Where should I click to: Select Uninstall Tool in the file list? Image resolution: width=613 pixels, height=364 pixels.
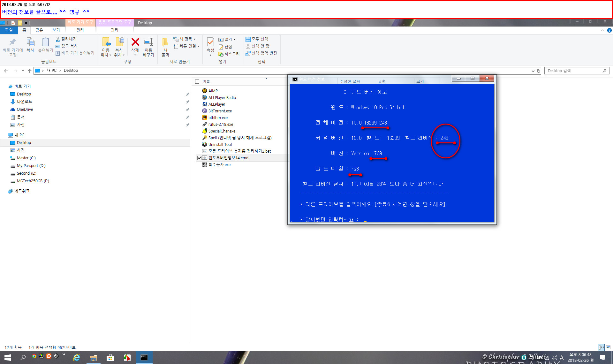pyautogui.click(x=217, y=145)
